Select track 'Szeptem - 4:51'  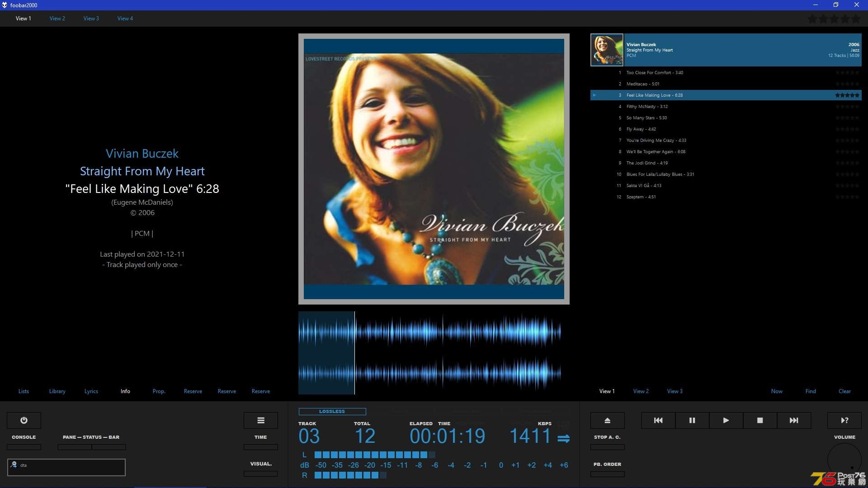(726, 197)
